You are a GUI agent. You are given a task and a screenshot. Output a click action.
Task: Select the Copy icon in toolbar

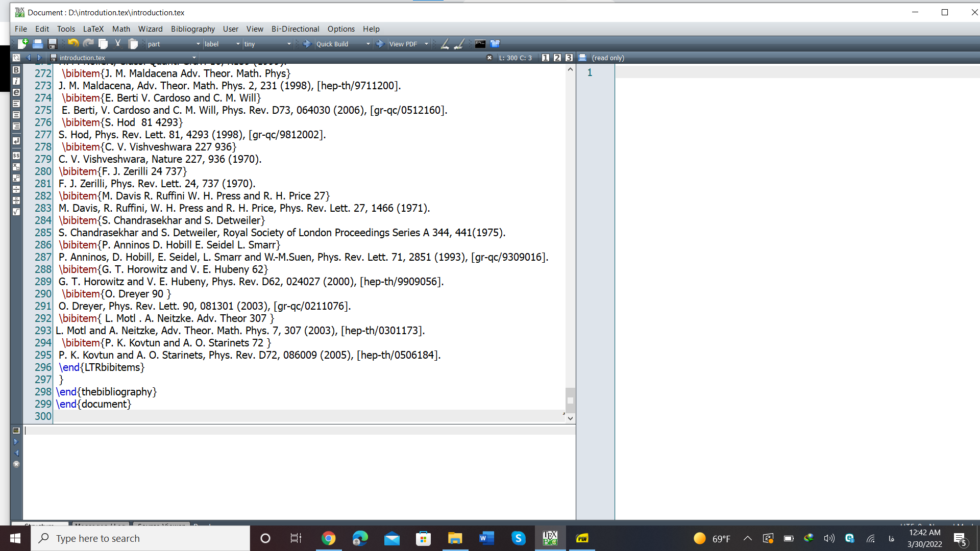pos(104,44)
